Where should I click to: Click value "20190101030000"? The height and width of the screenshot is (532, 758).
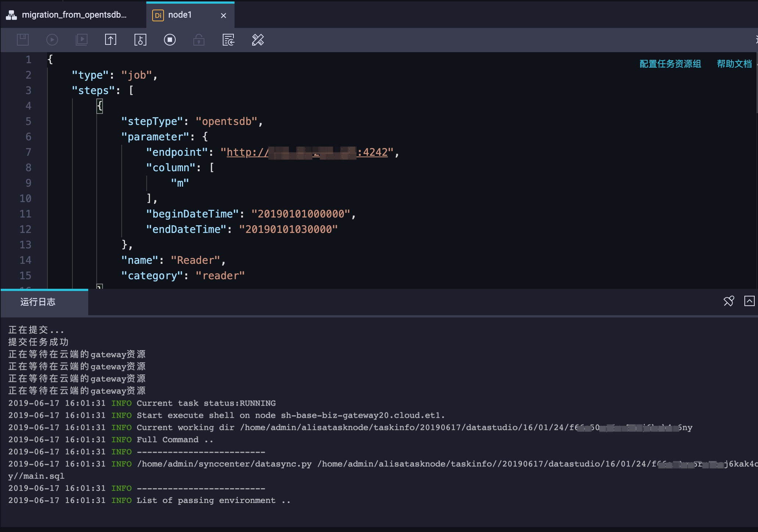click(x=288, y=229)
